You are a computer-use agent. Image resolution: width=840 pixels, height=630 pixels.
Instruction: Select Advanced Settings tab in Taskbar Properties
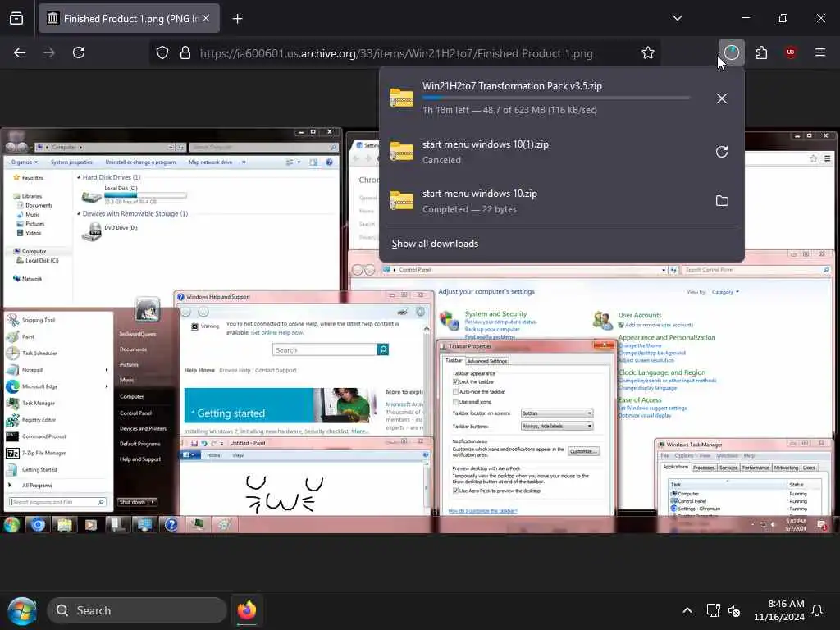point(487,362)
